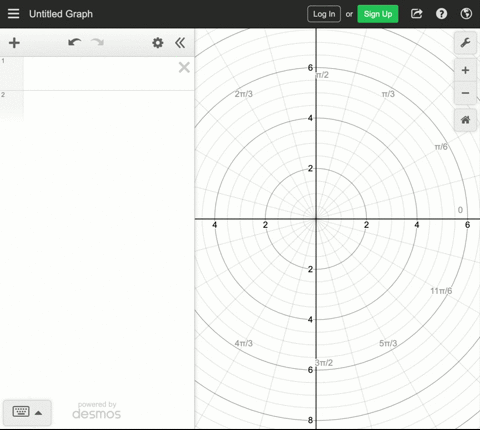
Task: Reset graph to default home view
Action: (x=465, y=120)
